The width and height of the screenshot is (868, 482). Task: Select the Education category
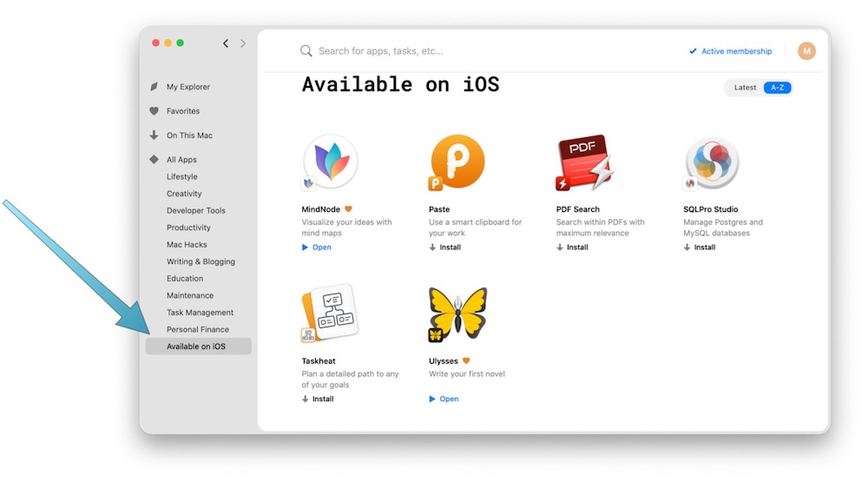coord(185,279)
